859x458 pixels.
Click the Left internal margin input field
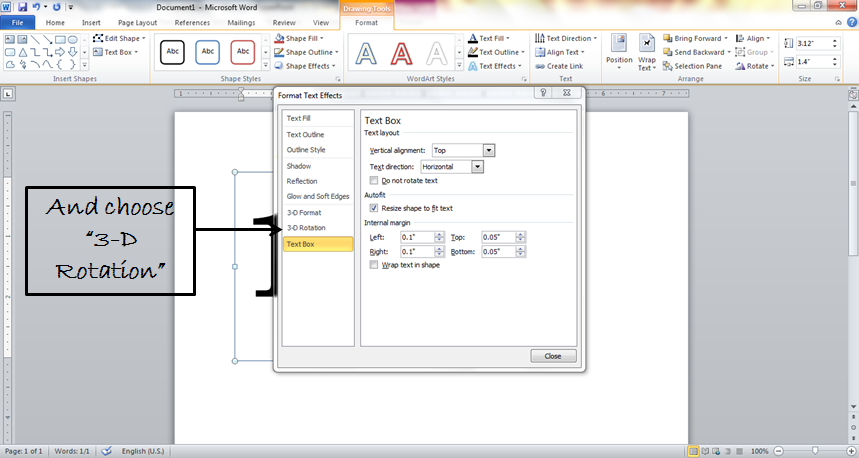416,237
